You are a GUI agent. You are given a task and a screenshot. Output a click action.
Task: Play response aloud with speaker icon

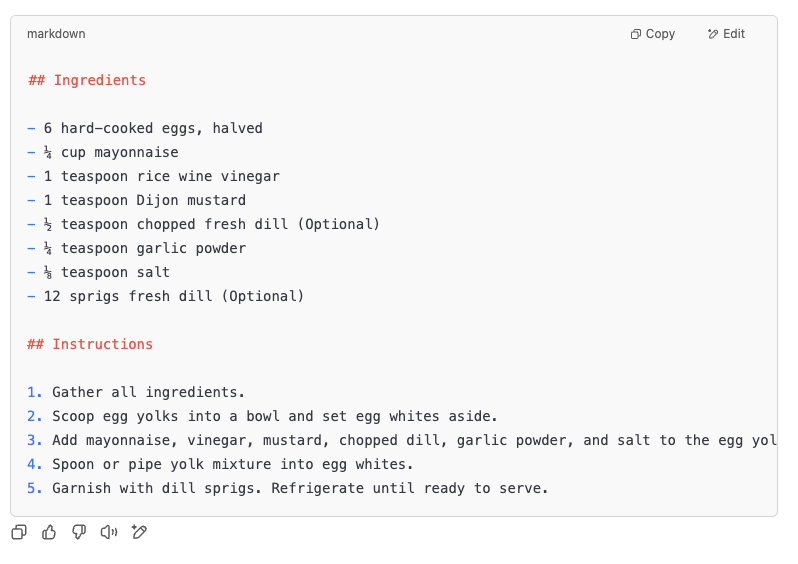(109, 532)
